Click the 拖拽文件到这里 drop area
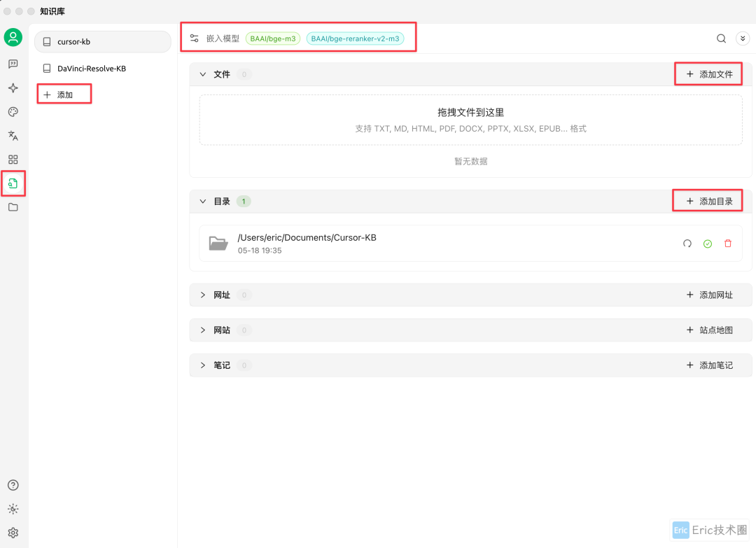 point(470,120)
